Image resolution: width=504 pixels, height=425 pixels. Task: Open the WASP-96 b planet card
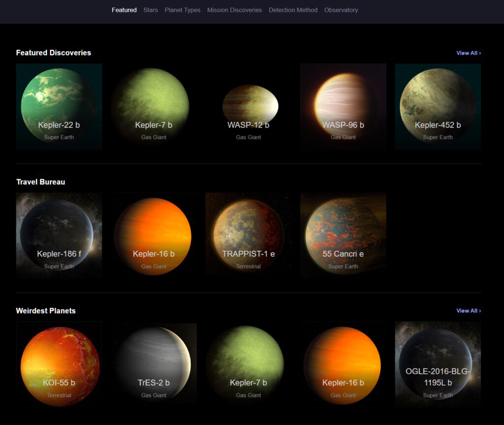[343, 106]
